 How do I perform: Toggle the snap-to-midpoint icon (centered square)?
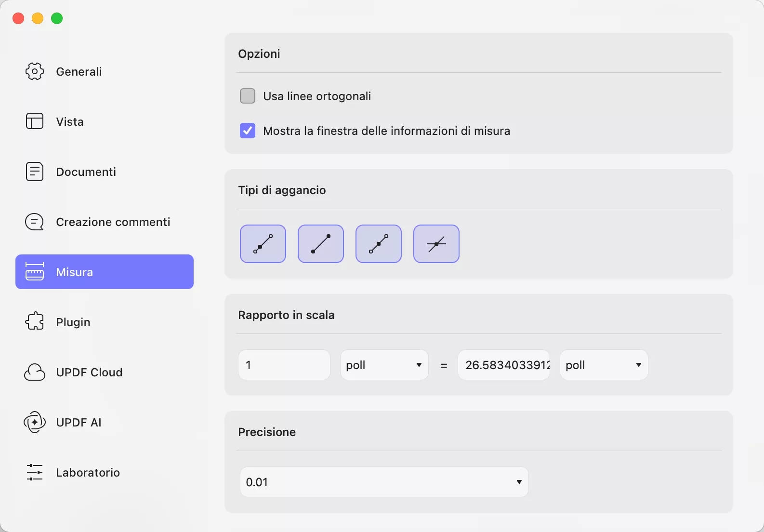point(379,244)
